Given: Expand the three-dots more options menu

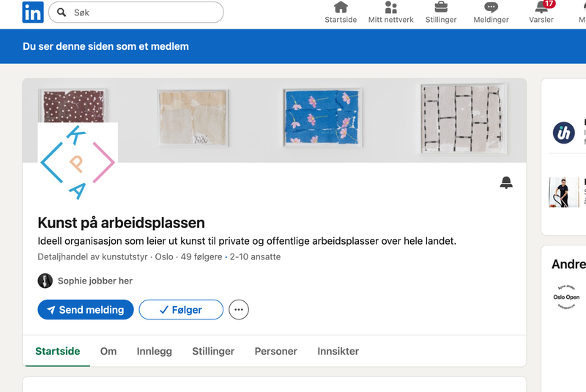Looking at the screenshot, I should coord(239,310).
